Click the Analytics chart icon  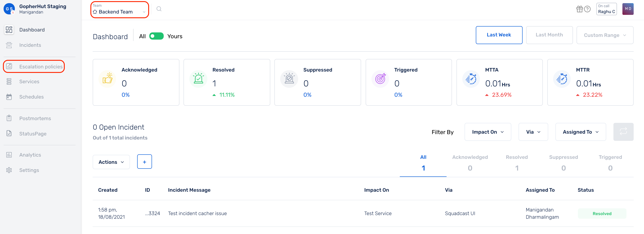click(9, 155)
